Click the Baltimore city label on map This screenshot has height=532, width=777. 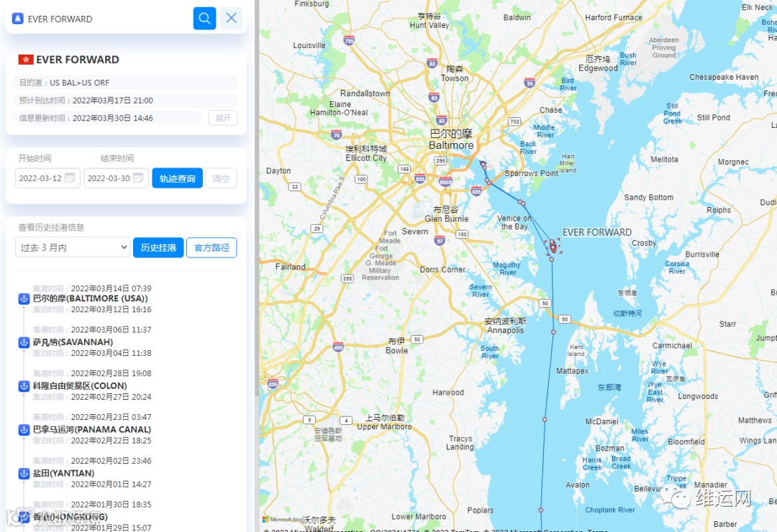click(451, 139)
